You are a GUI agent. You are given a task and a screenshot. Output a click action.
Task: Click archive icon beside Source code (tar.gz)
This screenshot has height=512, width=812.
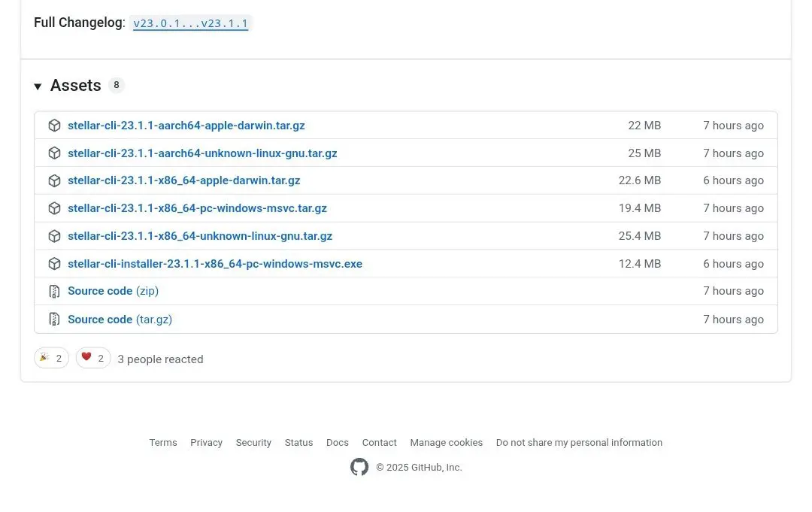tap(54, 320)
